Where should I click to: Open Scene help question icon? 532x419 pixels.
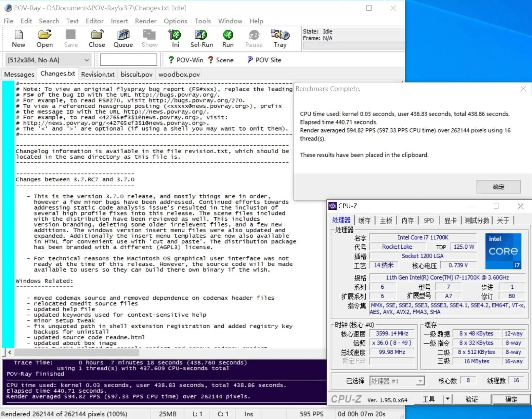click(x=211, y=60)
